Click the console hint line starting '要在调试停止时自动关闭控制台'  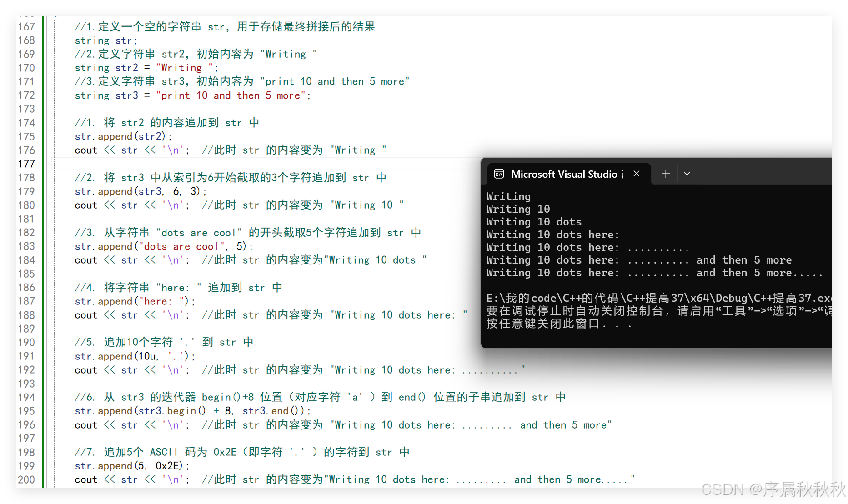click(659, 311)
